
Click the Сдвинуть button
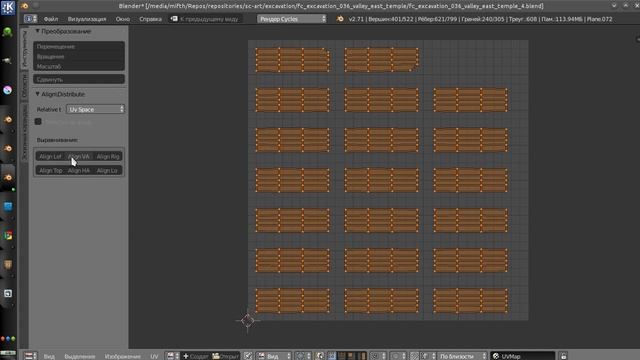(79, 80)
